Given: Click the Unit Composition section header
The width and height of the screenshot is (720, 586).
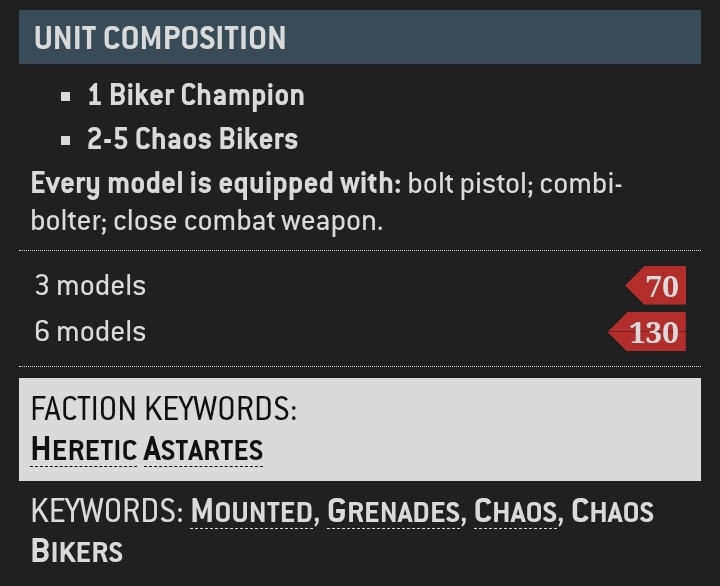Looking at the screenshot, I should pos(160,38).
